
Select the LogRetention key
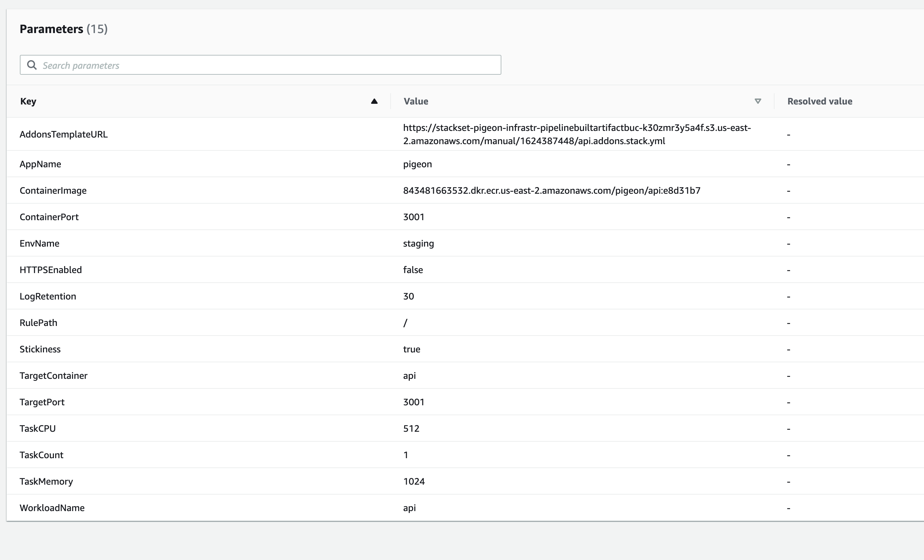click(x=48, y=297)
